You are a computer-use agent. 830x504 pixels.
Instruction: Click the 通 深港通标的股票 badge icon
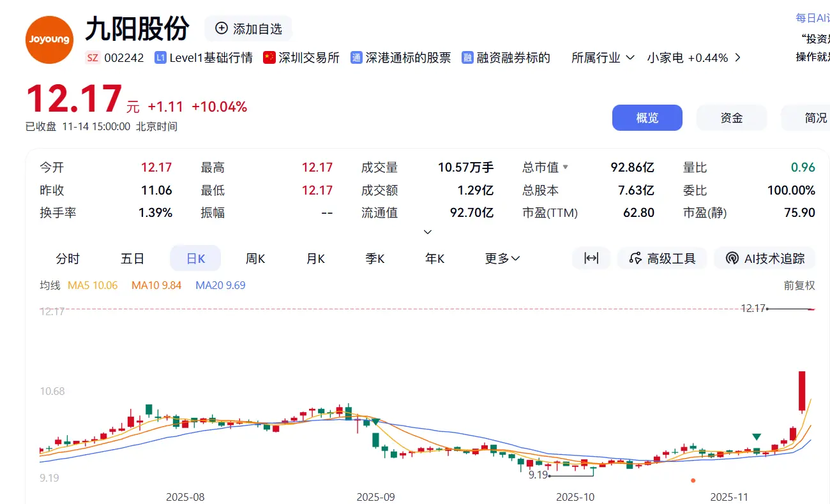[x=357, y=57]
